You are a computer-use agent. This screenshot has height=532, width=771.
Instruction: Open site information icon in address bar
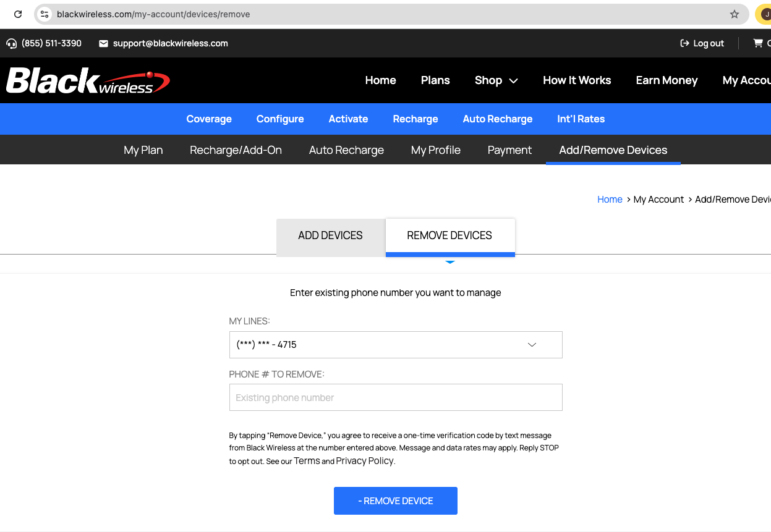point(45,14)
